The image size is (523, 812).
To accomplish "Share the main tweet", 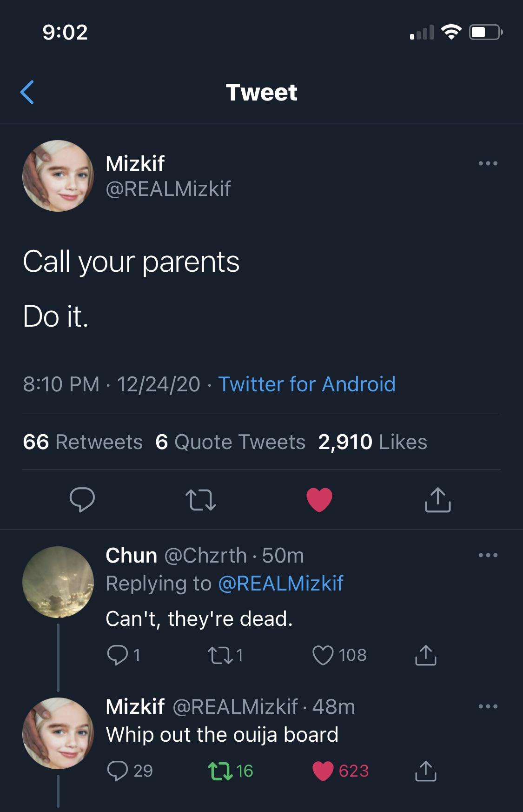I will (x=437, y=500).
